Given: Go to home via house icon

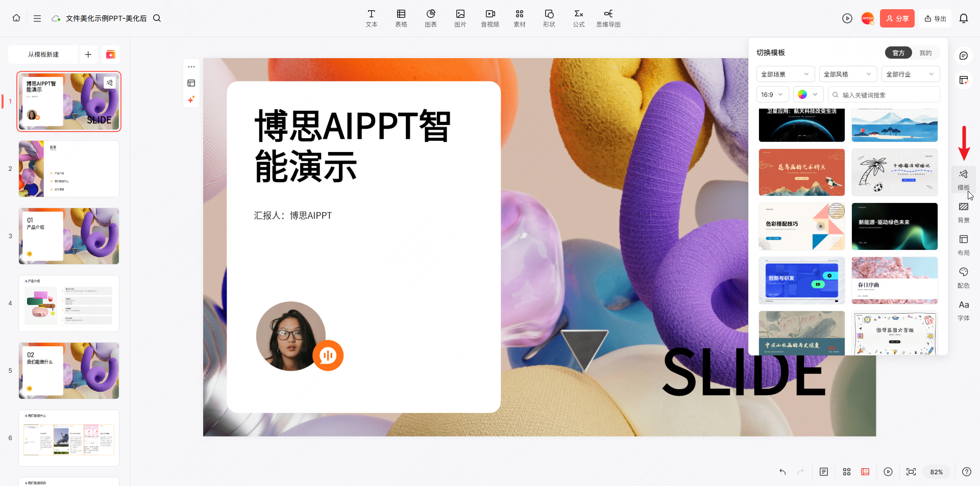Looking at the screenshot, I should point(16,18).
